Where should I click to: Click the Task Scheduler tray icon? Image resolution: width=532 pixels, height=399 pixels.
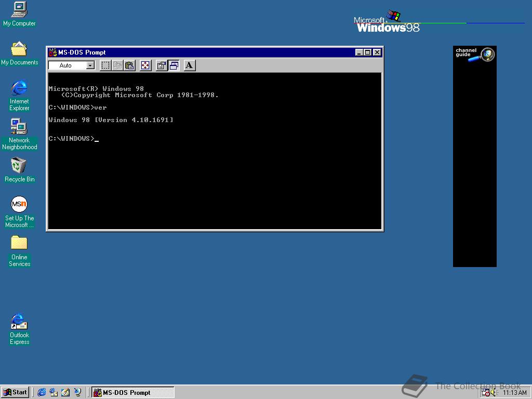486,393
